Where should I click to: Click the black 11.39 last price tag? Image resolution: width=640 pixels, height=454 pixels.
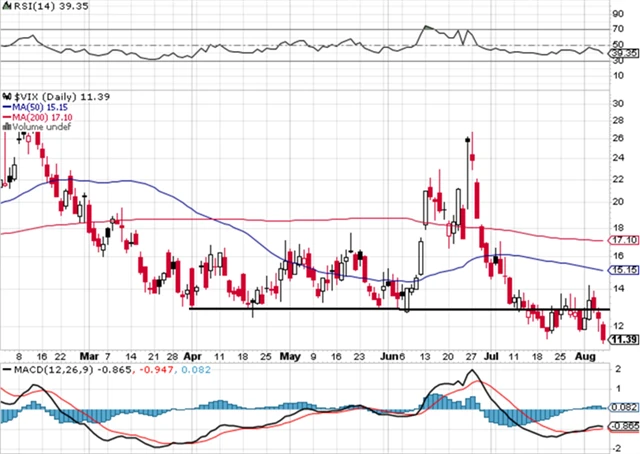[624, 340]
